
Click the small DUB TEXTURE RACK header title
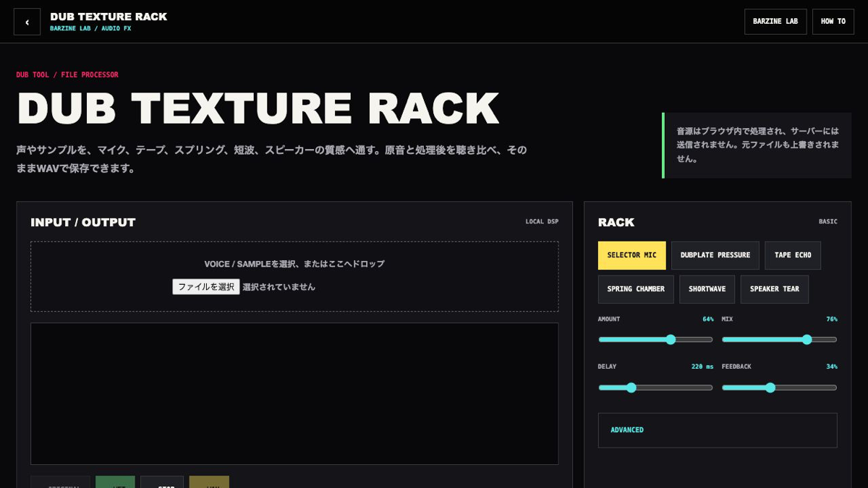109,17
